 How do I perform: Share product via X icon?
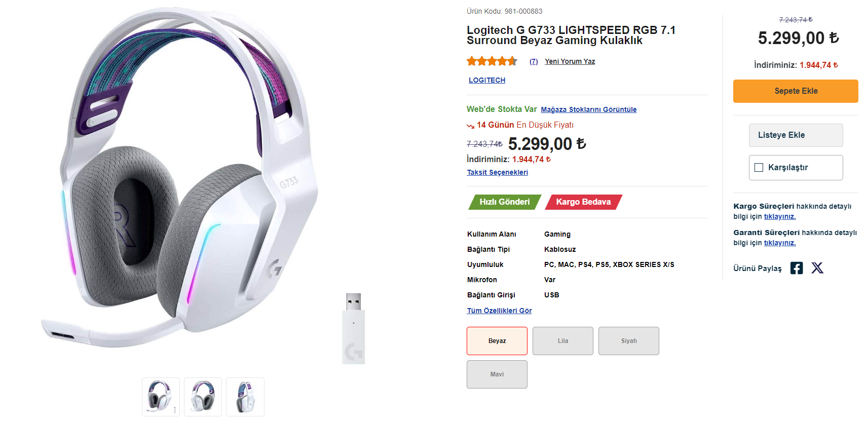(817, 268)
